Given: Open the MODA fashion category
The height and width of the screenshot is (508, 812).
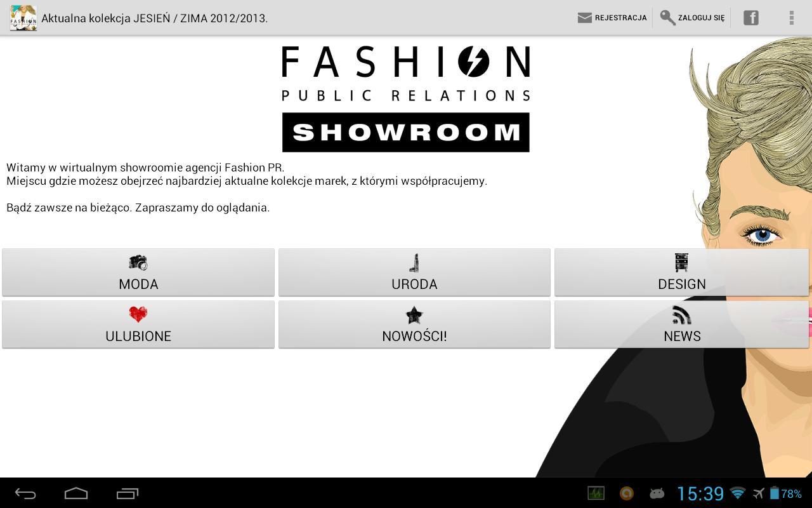Looking at the screenshot, I should coord(138,272).
